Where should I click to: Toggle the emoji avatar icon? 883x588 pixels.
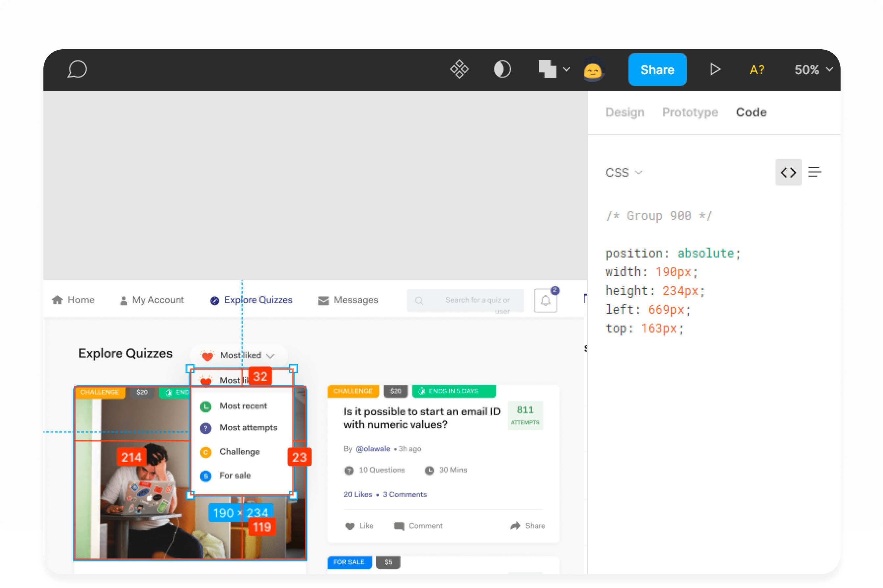592,70
